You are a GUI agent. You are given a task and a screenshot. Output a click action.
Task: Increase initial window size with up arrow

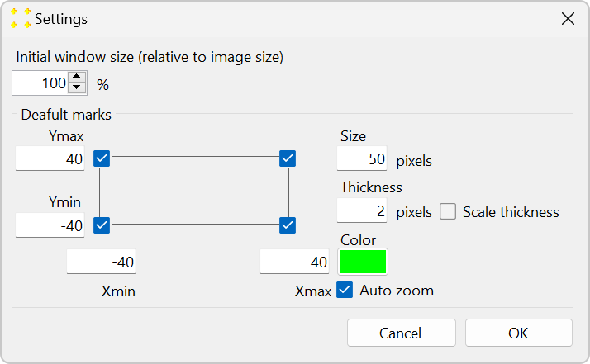click(x=77, y=78)
